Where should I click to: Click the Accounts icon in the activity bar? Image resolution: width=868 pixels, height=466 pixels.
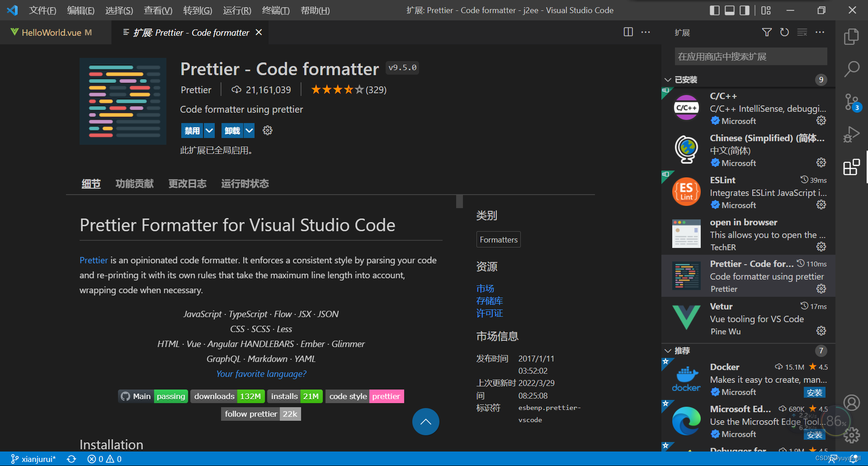[852, 402]
